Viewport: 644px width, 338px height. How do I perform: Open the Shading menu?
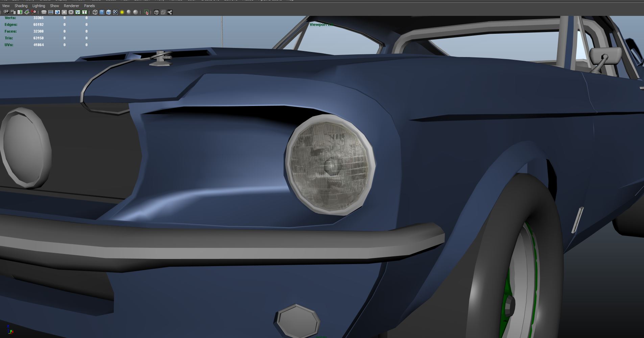pyautogui.click(x=21, y=6)
